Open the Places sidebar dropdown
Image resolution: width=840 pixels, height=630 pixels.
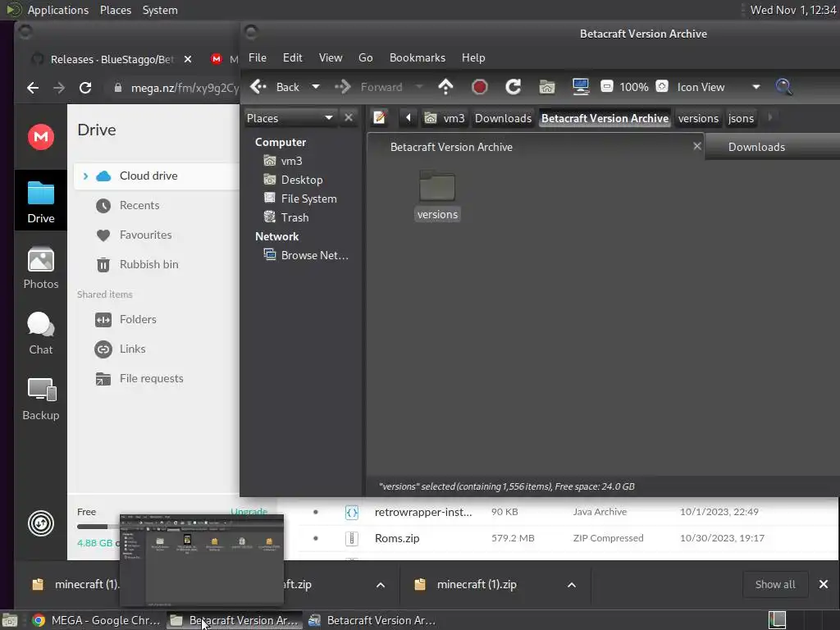coord(290,118)
